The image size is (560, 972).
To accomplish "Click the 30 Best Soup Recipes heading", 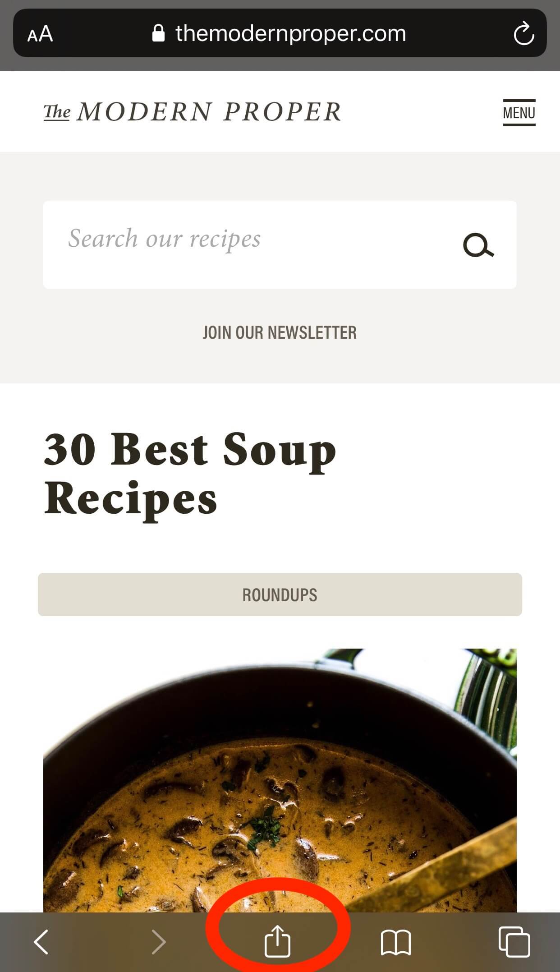I will click(190, 474).
